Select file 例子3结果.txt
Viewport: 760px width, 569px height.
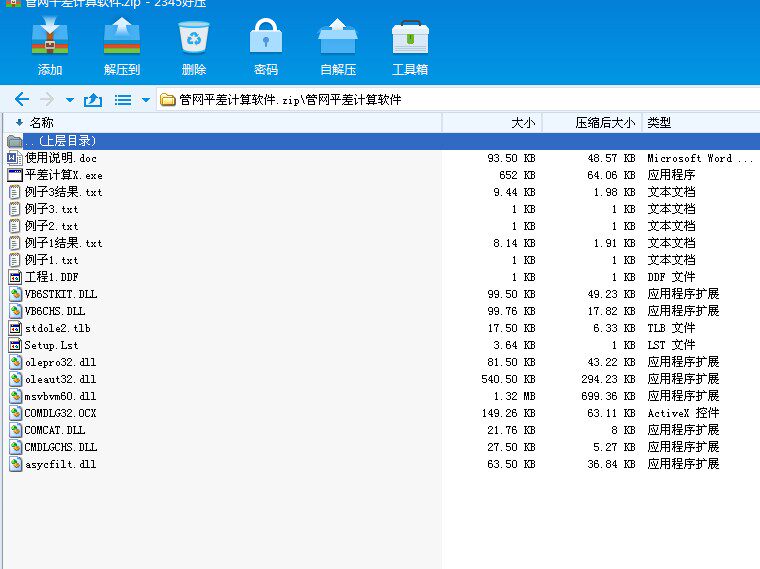coord(63,192)
